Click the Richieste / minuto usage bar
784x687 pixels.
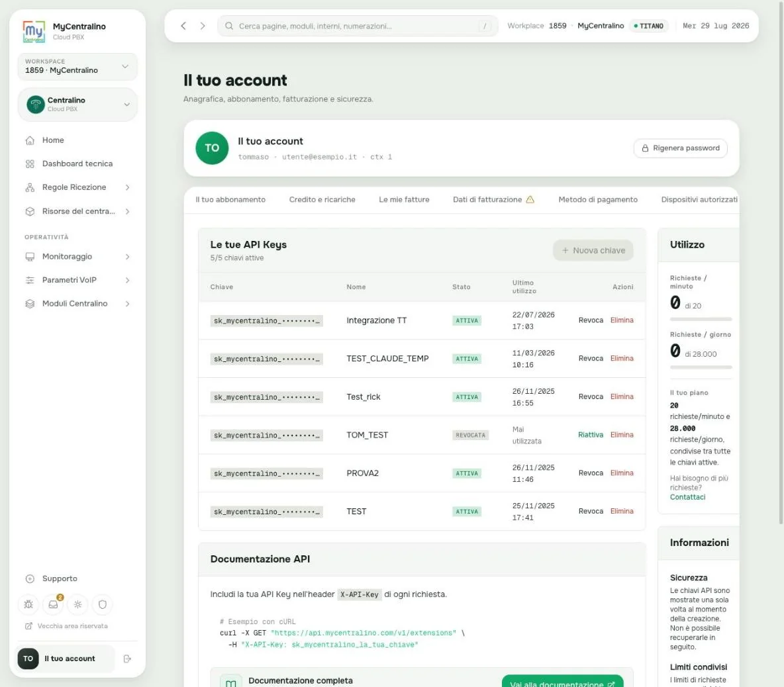(701, 319)
